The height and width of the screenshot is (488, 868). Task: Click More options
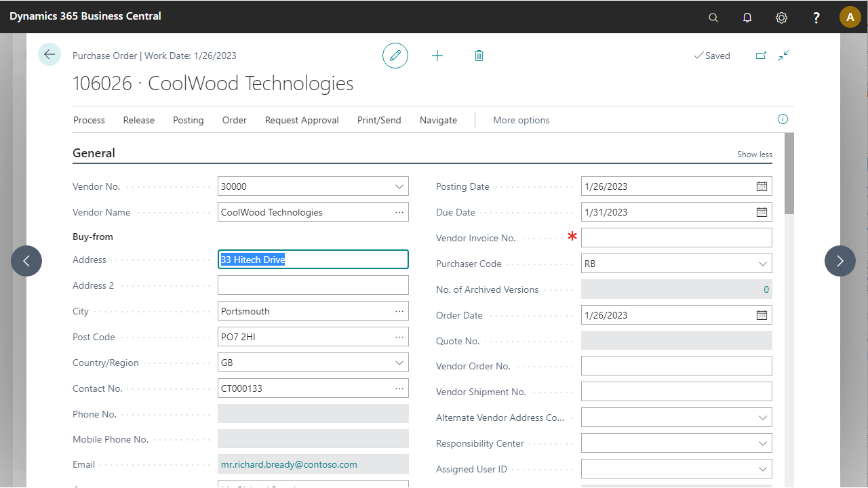[521, 120]
